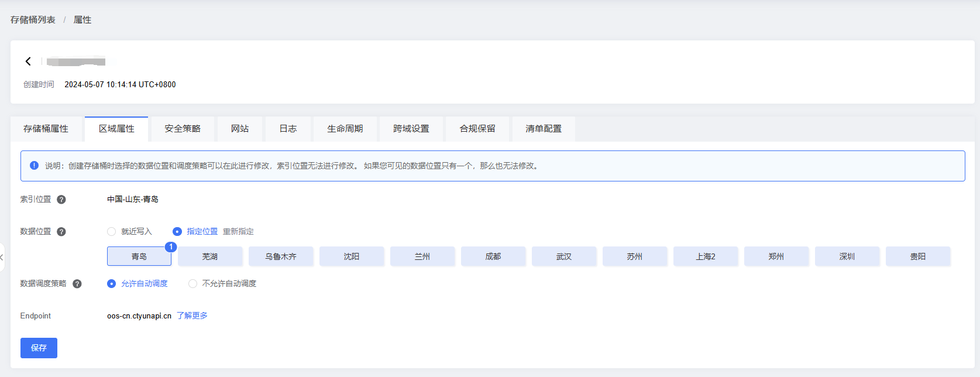This screenshot has height=377, width=980.
Task: Select the 青岛 data location
Action: pos(139,256)
